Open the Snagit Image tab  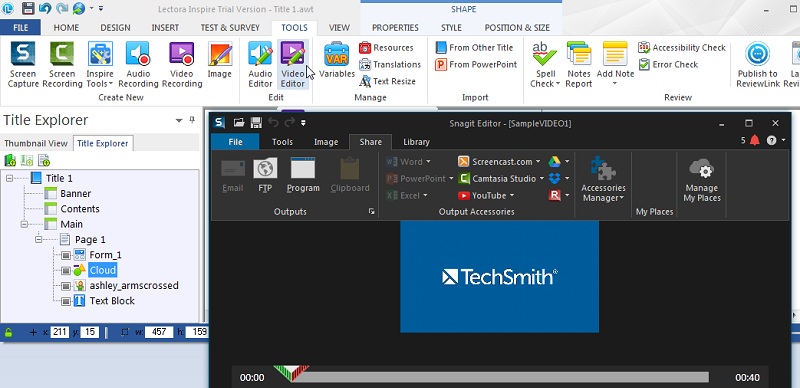tap(326, 142)
